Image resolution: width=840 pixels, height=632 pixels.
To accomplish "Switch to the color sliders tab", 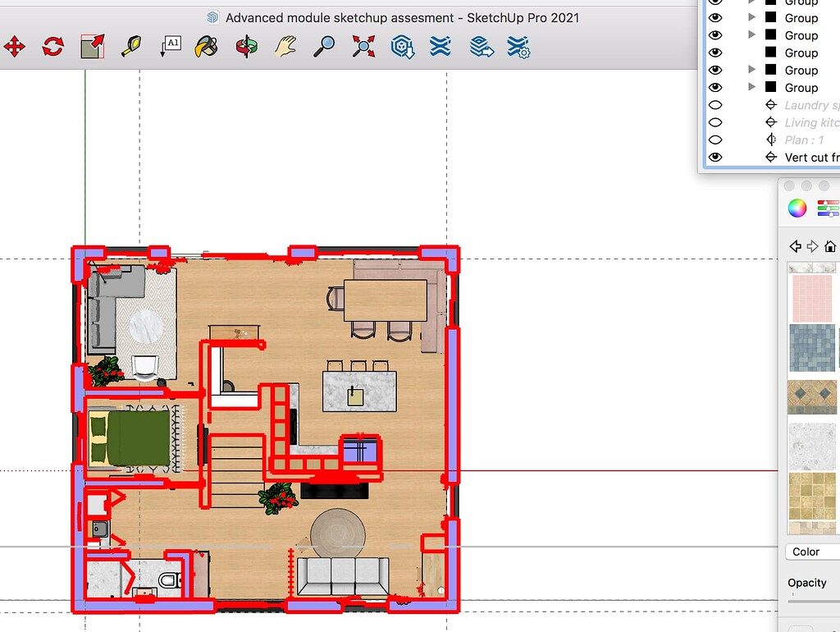I will click(x=829, y=208).
